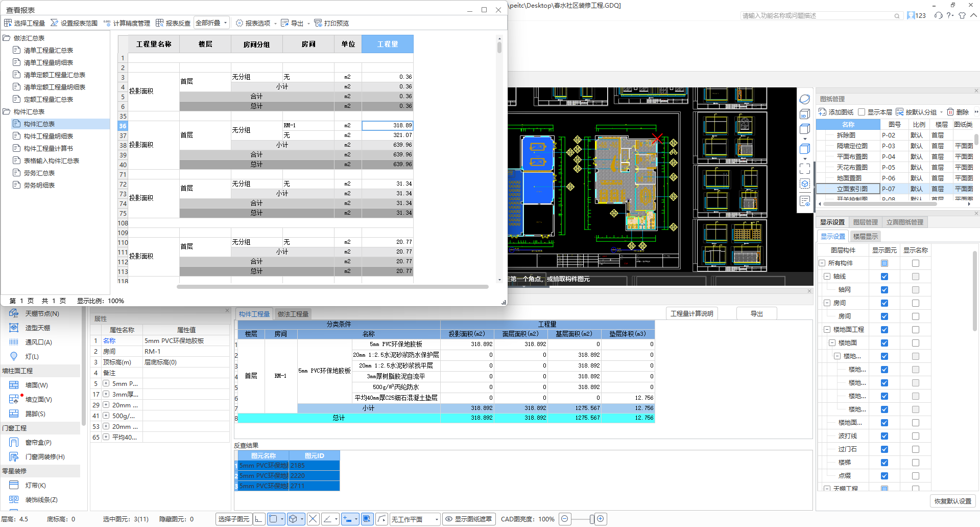Click the 恢复默认设置 button
Viewport: 980px width, 527px height.
pos(953,501)
